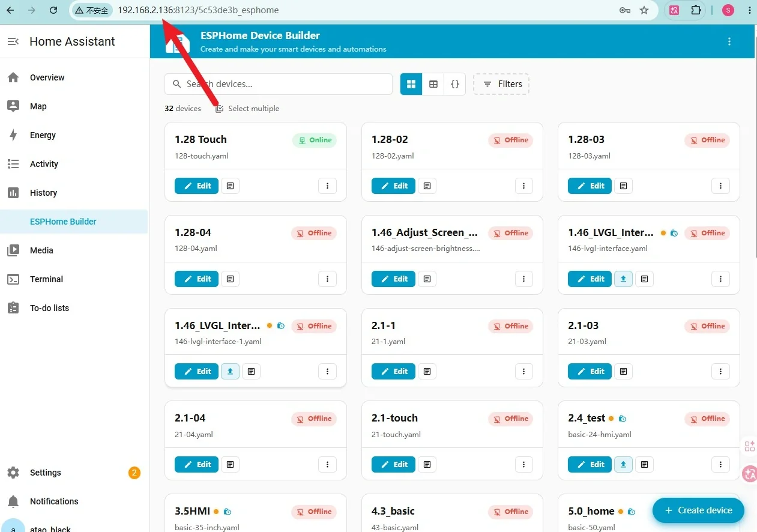Viewport: 757px width, 532px height.
Task: Show logs for 2.1-03
Action: [624, 372]
